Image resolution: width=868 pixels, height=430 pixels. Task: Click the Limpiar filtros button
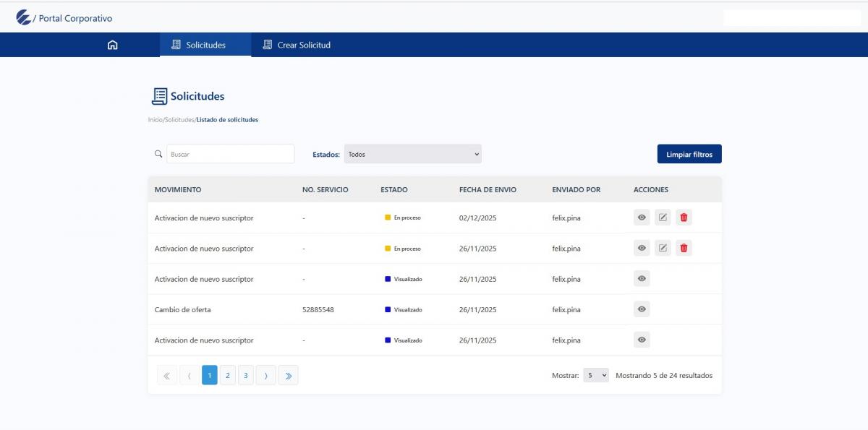coord(689,154)
